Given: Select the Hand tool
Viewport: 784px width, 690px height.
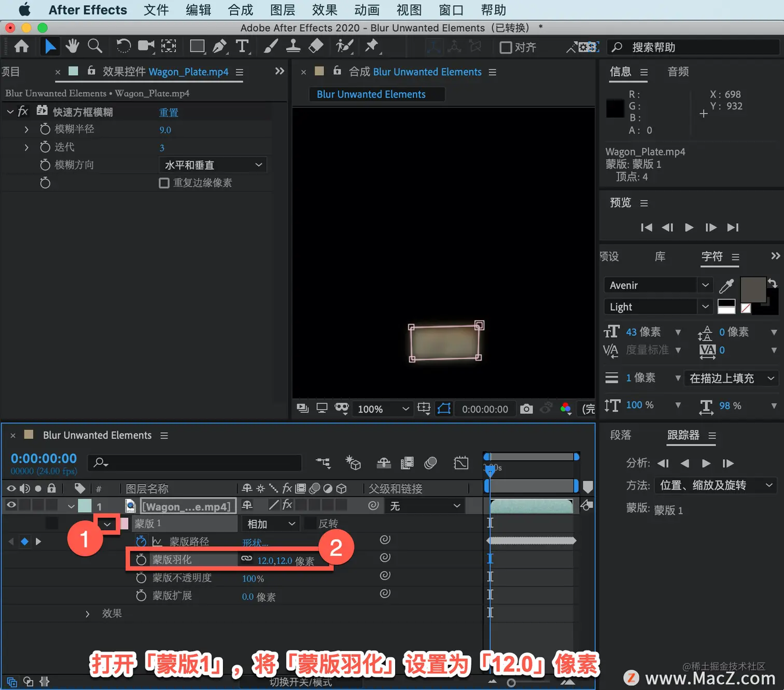Looking at the screenshot, I should click(x=72, y=46).
